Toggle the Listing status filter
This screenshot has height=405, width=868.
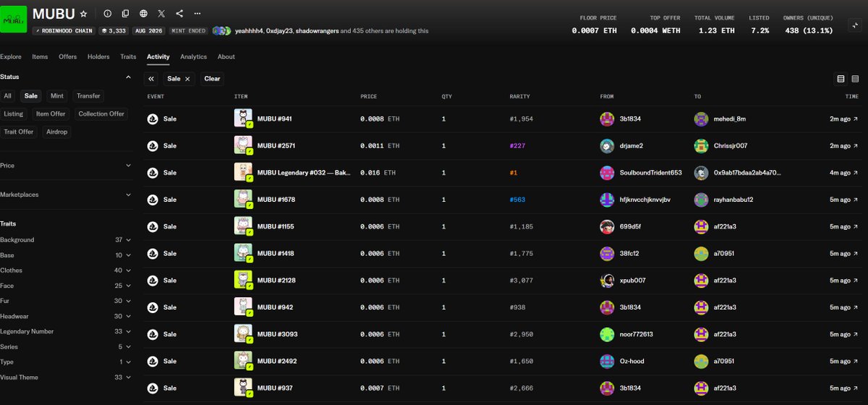(13, 114)
